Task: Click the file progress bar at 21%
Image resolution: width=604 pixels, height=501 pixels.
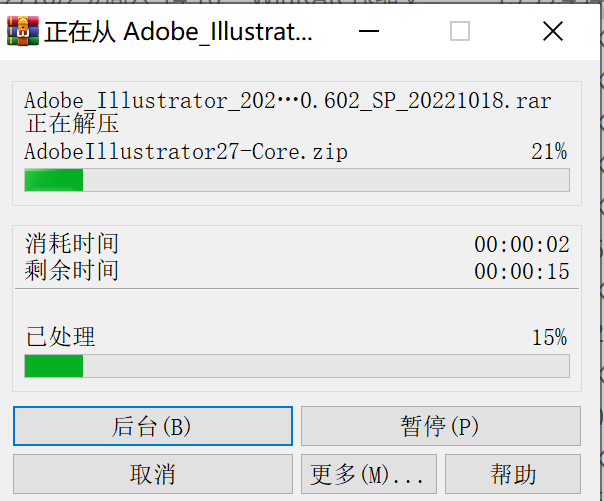Action: (x=297, y=180)
